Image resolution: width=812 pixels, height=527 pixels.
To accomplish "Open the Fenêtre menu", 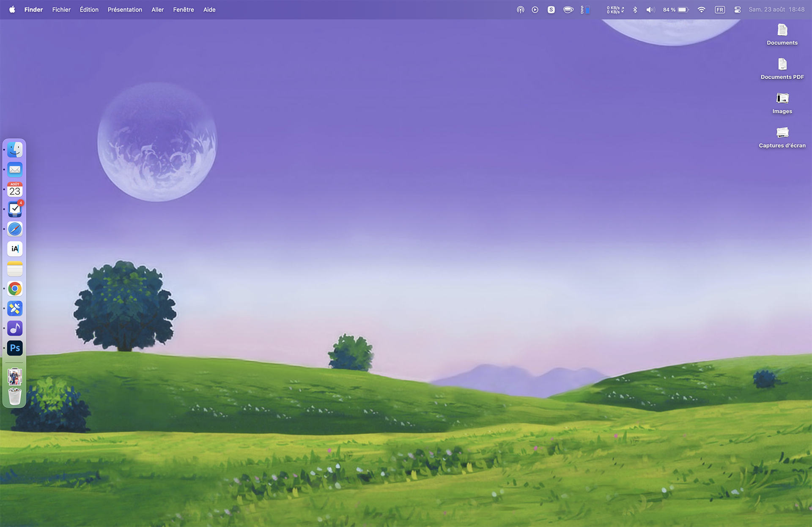I will point(184,9).
